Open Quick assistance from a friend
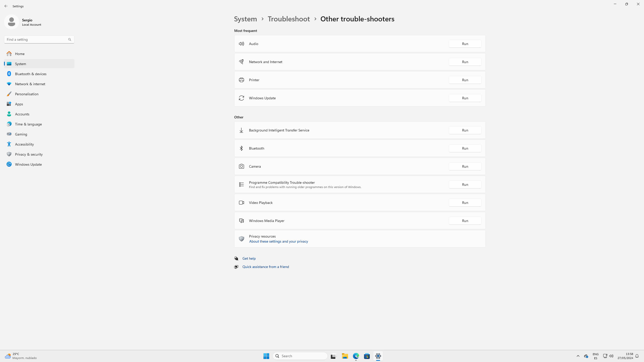644x362 pixels. coord(266,267)
